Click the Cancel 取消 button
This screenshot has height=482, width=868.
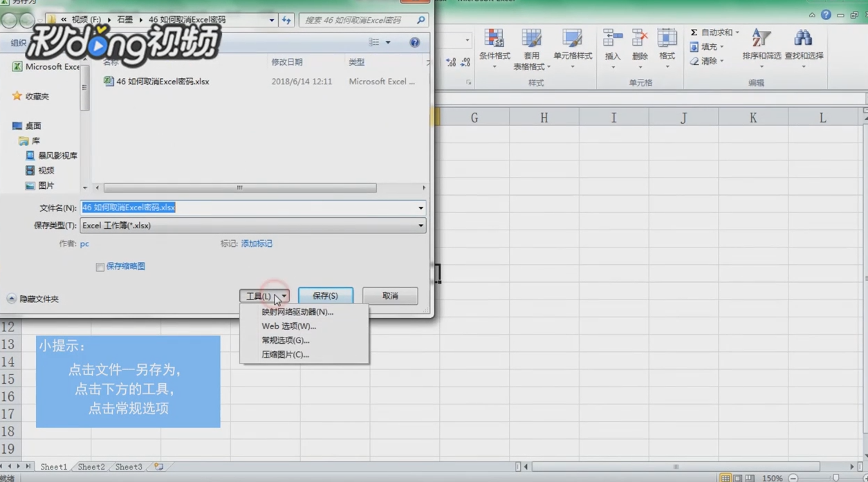[390, 296]
